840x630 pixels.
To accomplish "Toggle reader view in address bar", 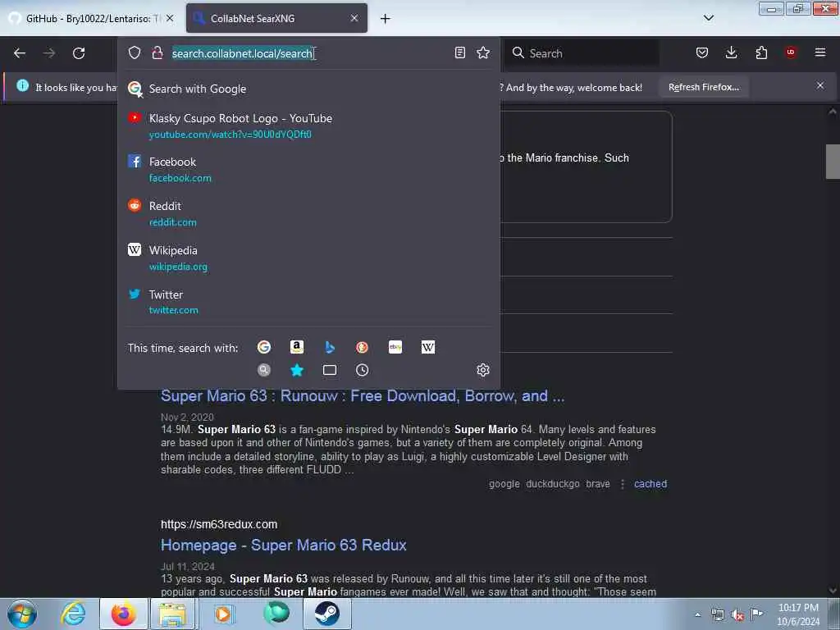I will pos(459,52).
